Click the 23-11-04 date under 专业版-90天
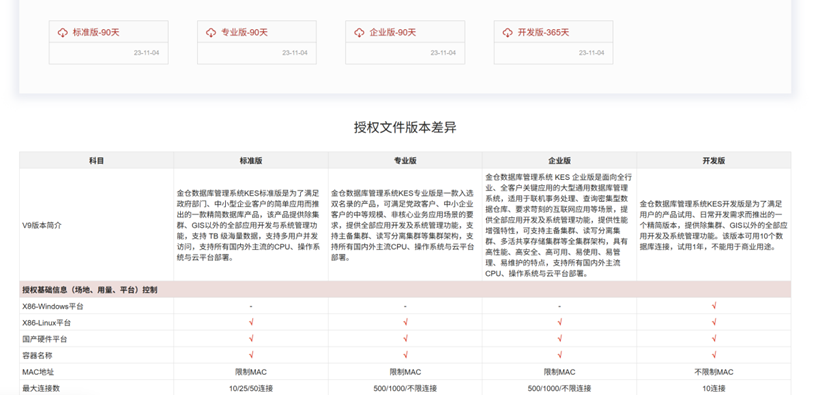This screenshot has width=818, height=395. coord(295,53)
